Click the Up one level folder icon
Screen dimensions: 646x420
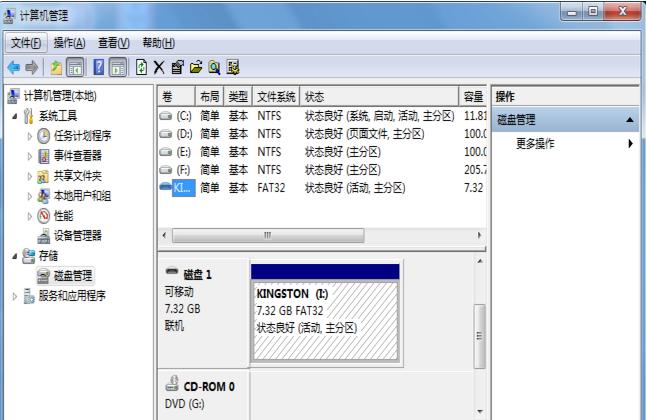pos(56,67)
